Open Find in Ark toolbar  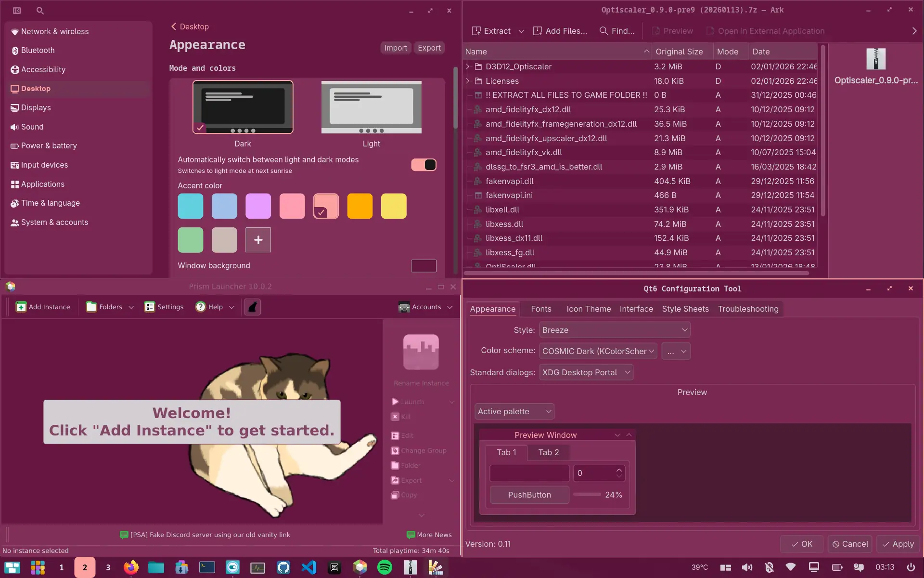click(x=617, y=31)
